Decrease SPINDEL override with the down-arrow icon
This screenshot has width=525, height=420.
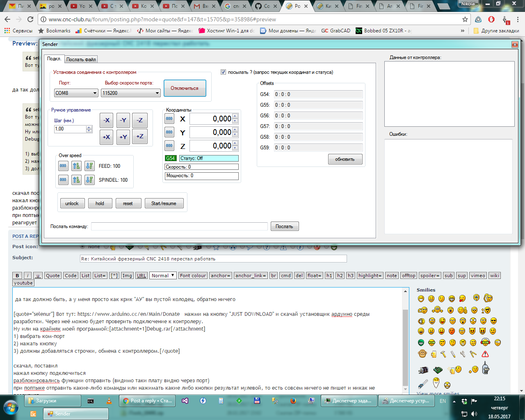pyautogui.click(x=89, y=180)
